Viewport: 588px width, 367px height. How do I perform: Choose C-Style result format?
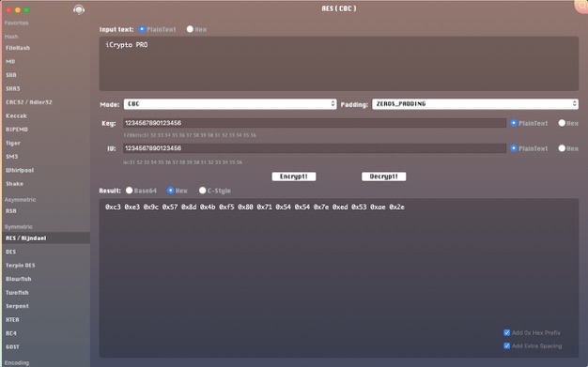(x=215, y=191)
